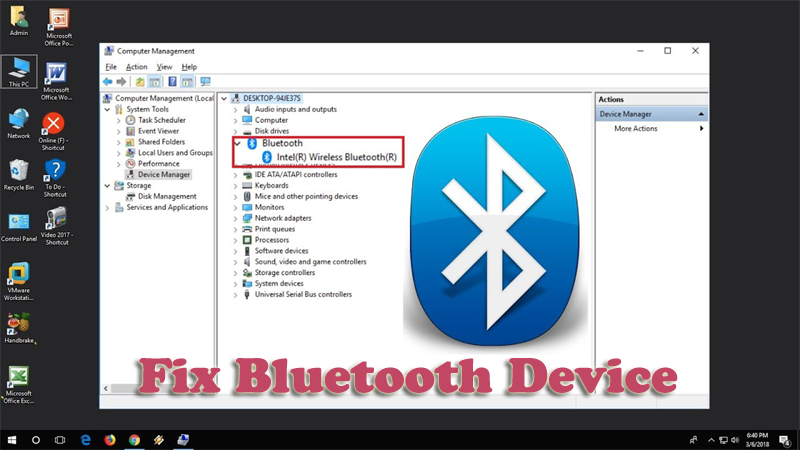The width and height of the screenshot is (800, 450).
Task: Select Mice and other pointing devices
Action: point(306,196)
